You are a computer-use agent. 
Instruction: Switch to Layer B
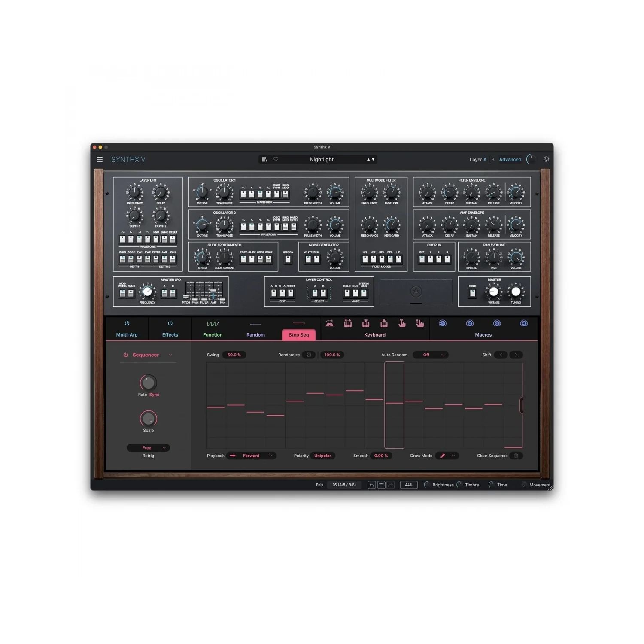(x=493, y=160)
